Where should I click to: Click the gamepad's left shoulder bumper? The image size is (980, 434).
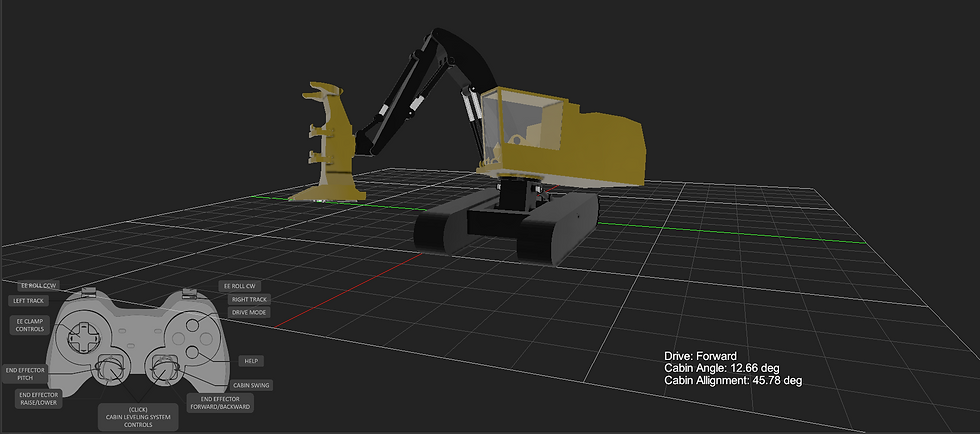point(89,293)
